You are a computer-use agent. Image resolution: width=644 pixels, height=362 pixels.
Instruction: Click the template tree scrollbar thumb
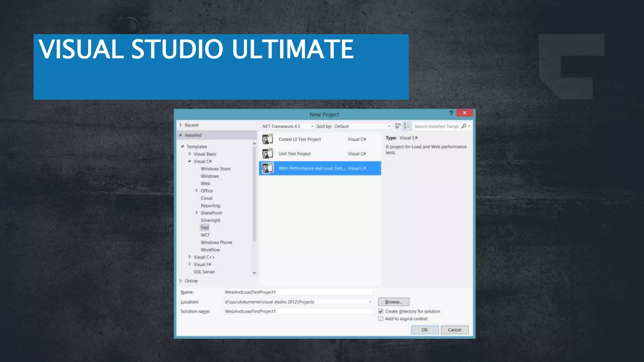click(254, 194)
